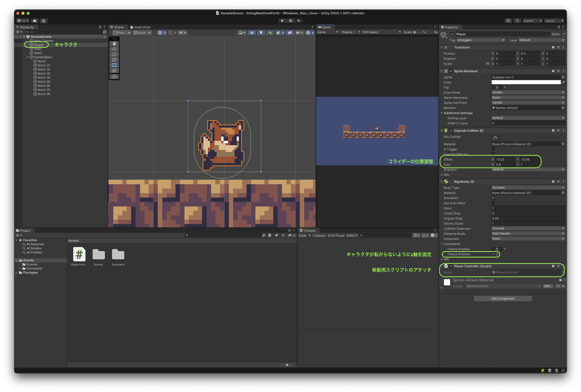The image size is (581, 392).
Task: Select the Hand tool in the Scene toolbar
Action: [114, 43]
